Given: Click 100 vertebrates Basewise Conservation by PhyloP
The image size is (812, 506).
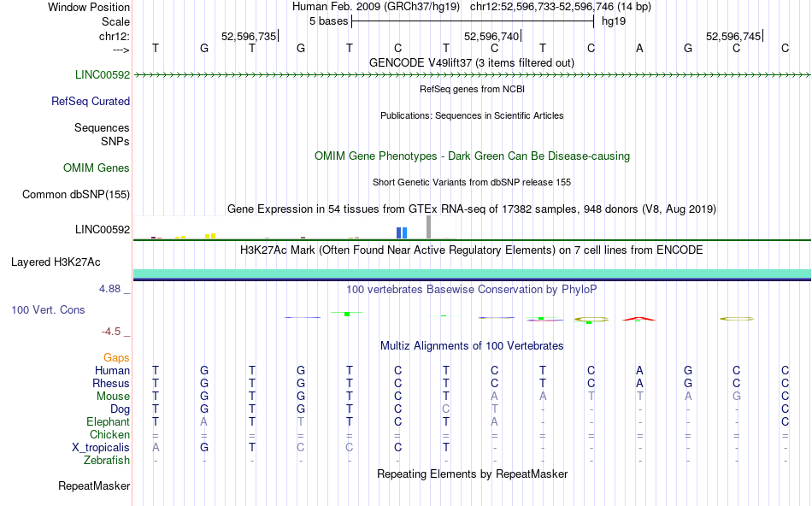Looking at the screenshot, I should (x=472, y=289).
